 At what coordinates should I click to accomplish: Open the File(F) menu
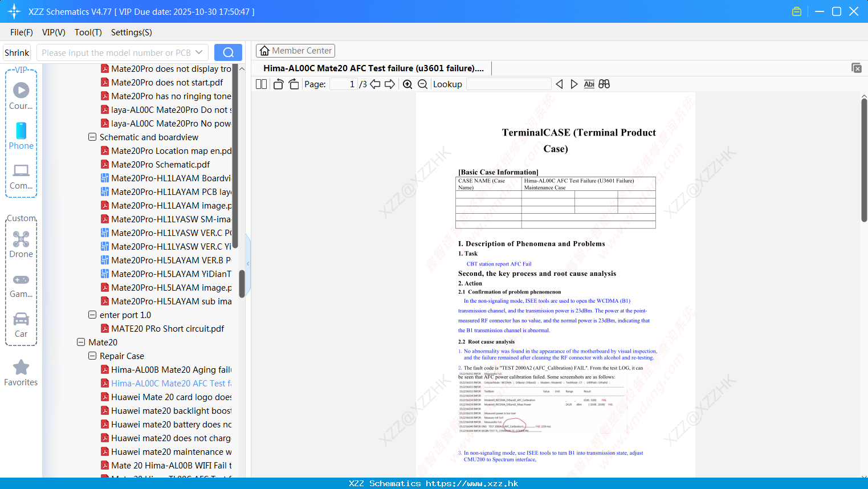(x=22, y=32)
